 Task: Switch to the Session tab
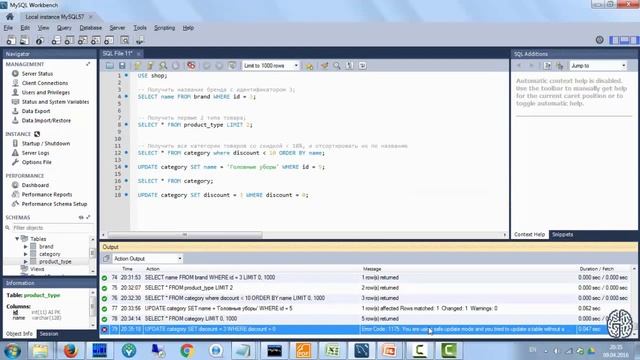tap(49, 333)
